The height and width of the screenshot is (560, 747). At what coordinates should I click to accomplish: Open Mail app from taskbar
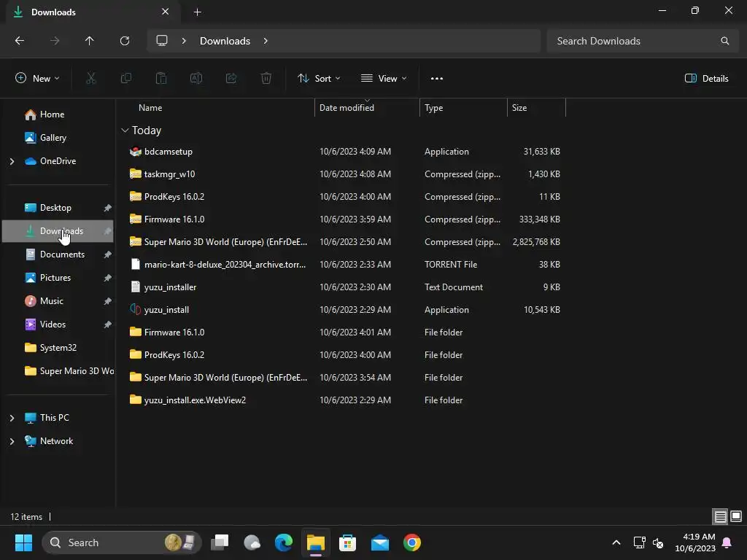(x=379, y=542)
